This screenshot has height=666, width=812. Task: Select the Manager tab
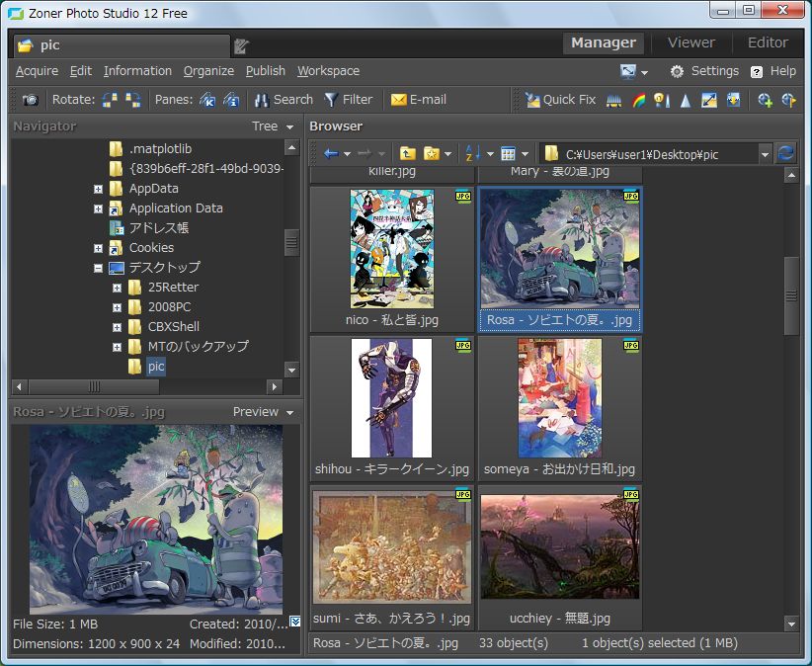tap(604, 43)
